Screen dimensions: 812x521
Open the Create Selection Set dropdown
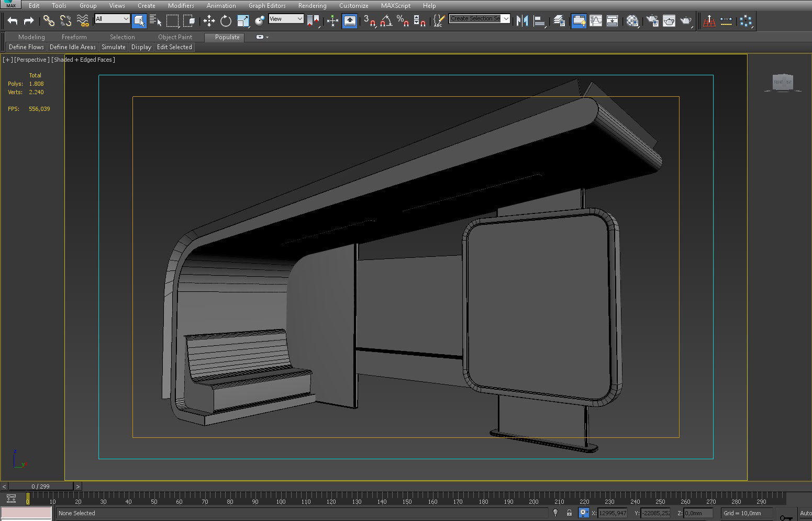click(x=506, y=18)
